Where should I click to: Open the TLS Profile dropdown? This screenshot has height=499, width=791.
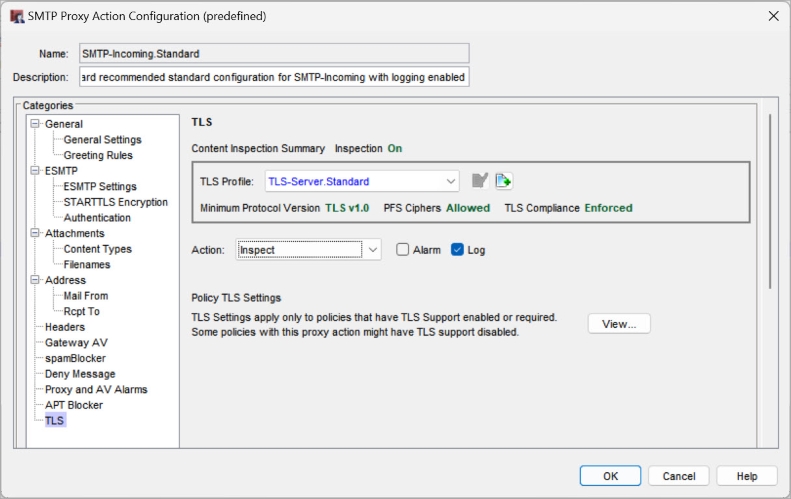pyautogui.click(x=362, y=181)
